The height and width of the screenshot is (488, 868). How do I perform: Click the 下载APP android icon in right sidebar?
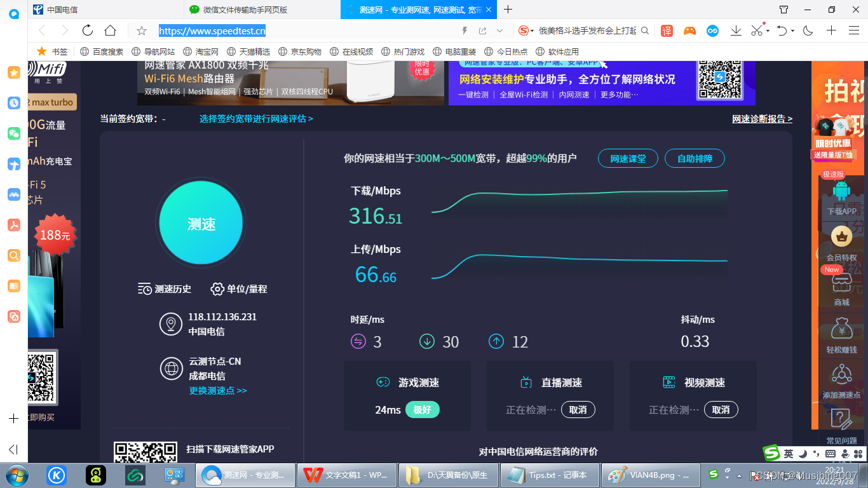click(841, 190)
